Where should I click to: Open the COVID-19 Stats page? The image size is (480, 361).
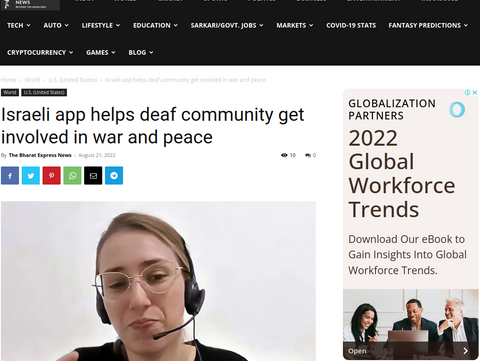(x=351, y=25)
